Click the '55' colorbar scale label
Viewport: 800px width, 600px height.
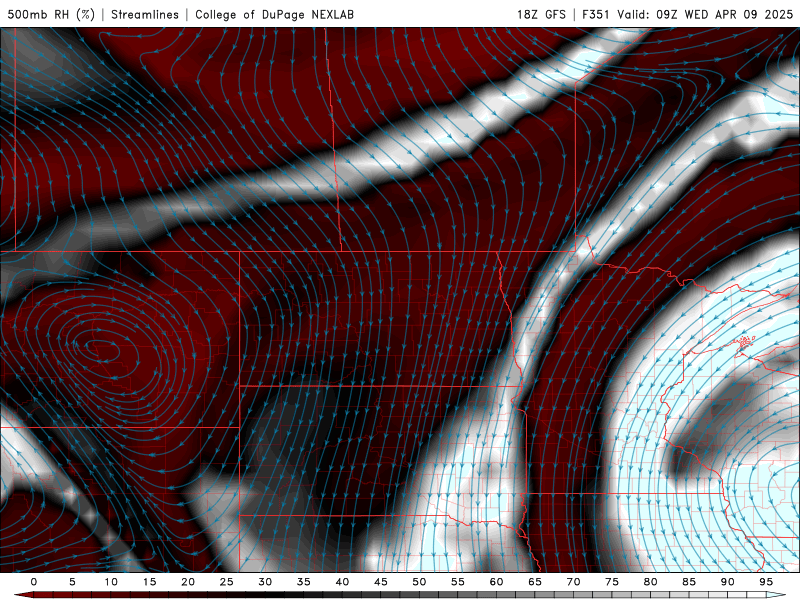[x=458, y=582]
